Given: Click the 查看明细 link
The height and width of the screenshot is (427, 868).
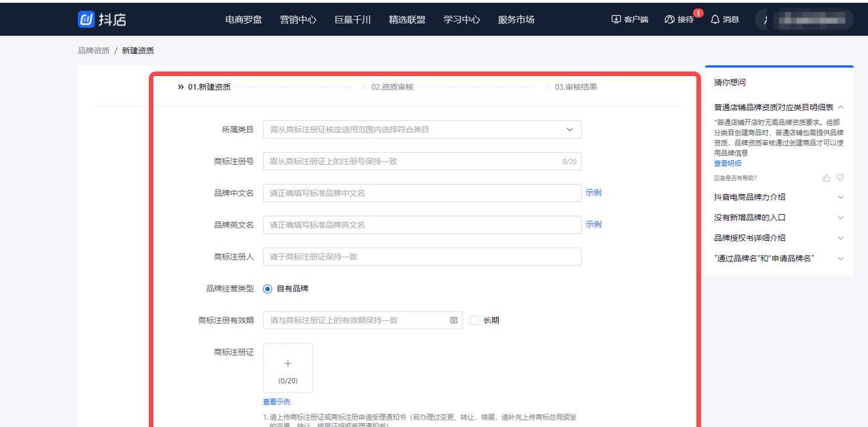Looking at the screenshot, I should (727, 163).
